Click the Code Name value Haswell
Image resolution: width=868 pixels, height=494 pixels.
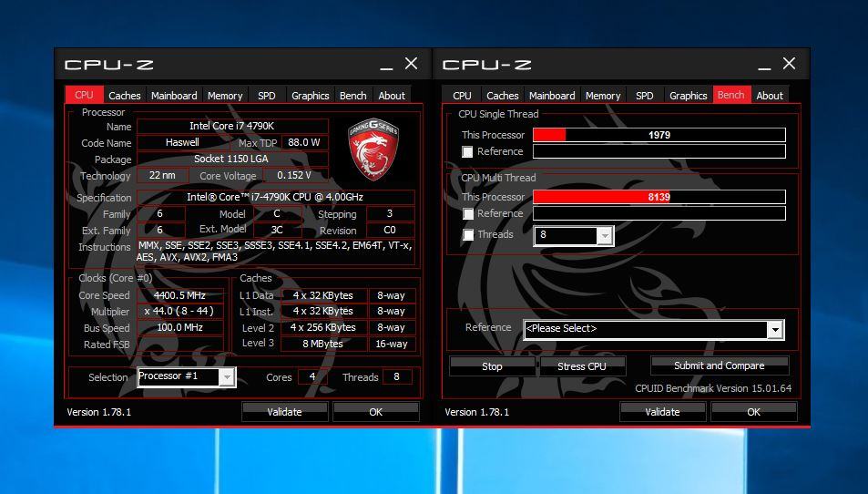pos(182,142)
